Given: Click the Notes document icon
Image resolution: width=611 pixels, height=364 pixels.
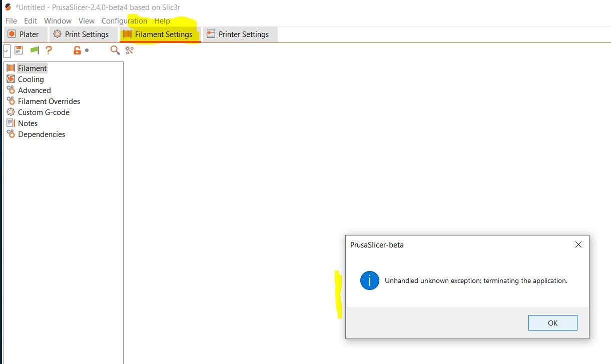Looking at the screenshot, I should pos(11,123).
